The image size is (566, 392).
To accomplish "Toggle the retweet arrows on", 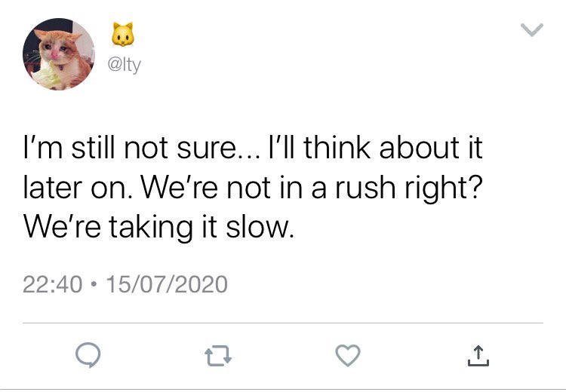I will click(218, 356).
